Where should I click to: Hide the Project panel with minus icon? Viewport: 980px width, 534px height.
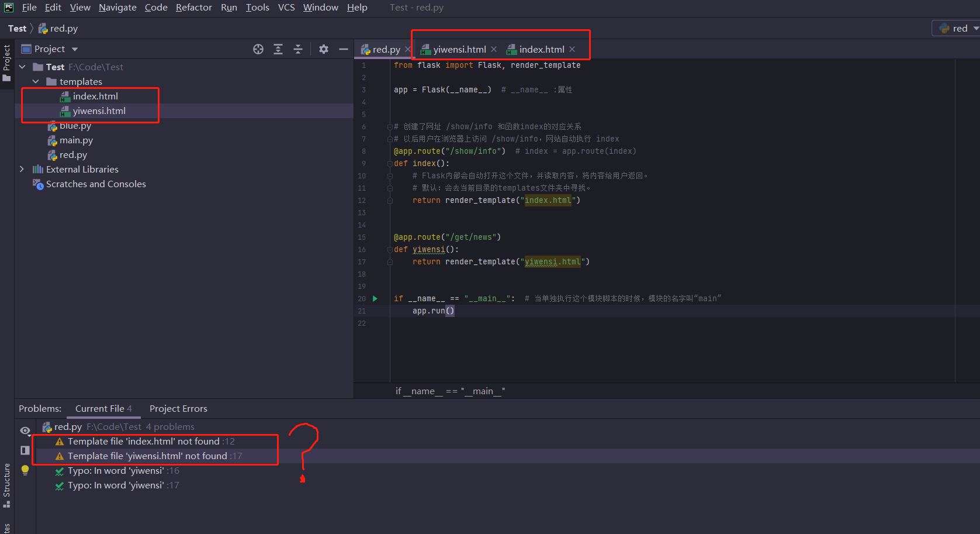pos(344,49)
